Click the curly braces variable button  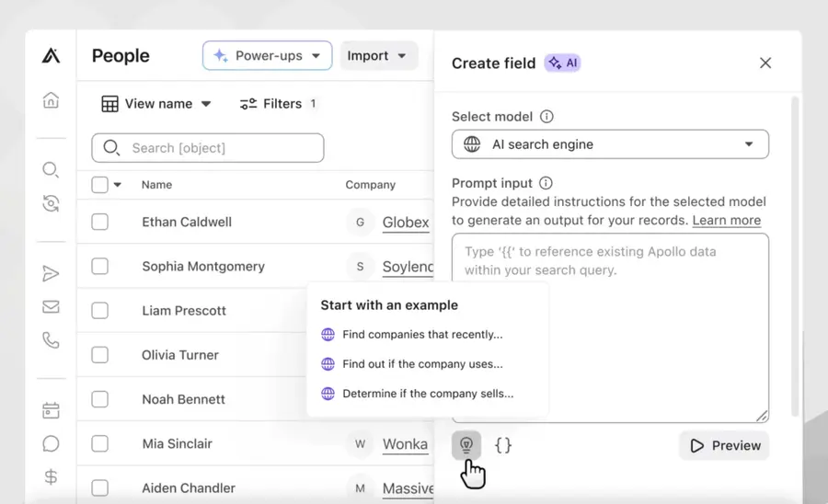tap(503, 445)
